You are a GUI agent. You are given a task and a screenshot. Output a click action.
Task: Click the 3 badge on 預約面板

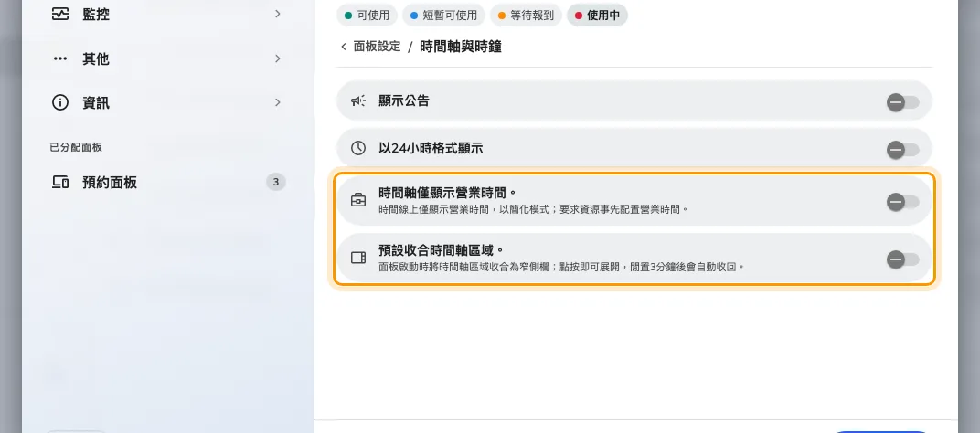(276, 183)
